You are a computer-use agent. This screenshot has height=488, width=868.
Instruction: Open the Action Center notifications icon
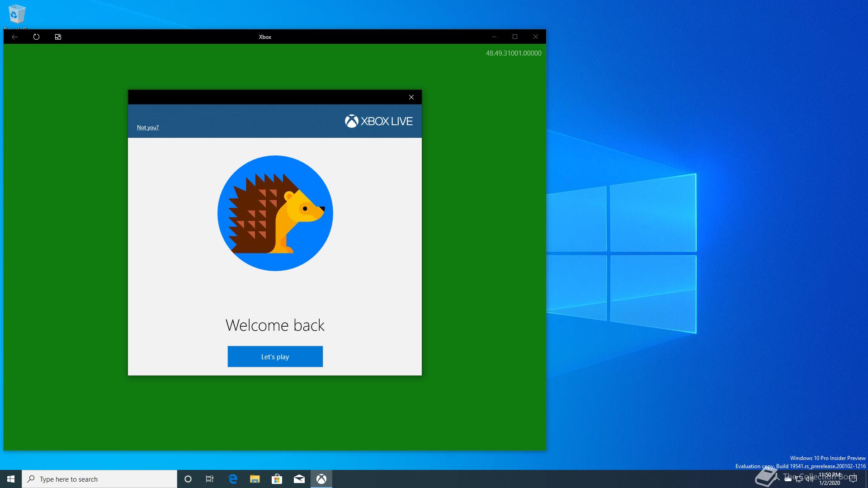tap(853, 479)
